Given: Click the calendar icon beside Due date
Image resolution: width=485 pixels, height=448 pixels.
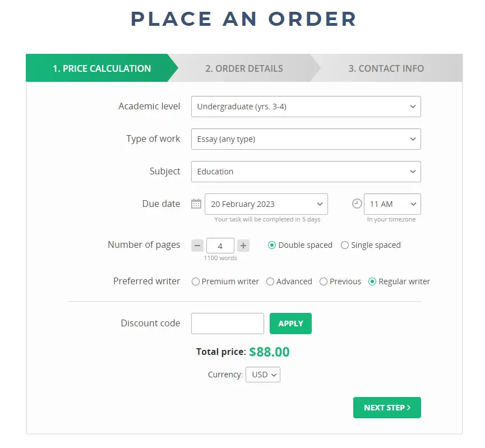Looking at the screenshot, I should [x=196, y=204].
